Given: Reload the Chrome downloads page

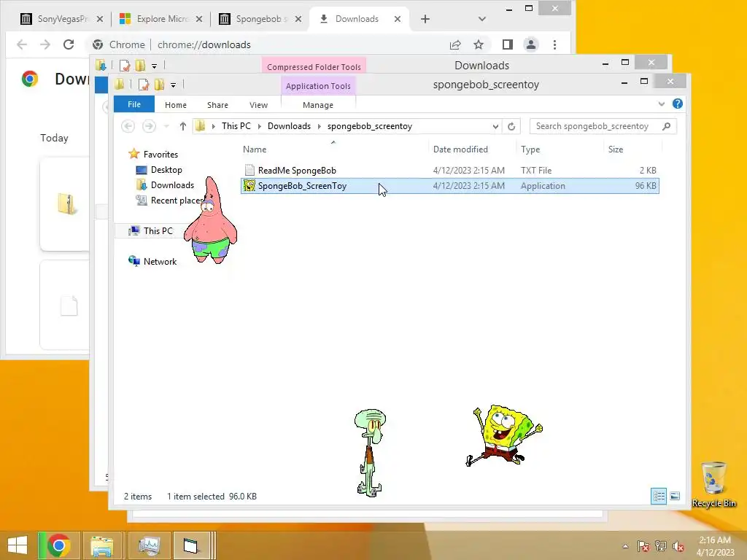Looking at the screenshot, I should tap(69, 44).
